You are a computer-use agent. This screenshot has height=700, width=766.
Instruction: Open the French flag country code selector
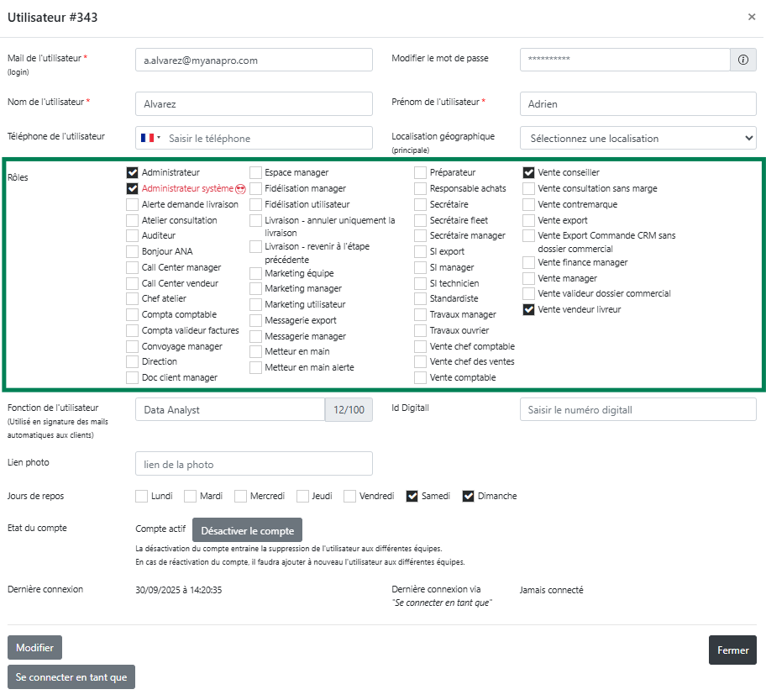click(150, 138)
